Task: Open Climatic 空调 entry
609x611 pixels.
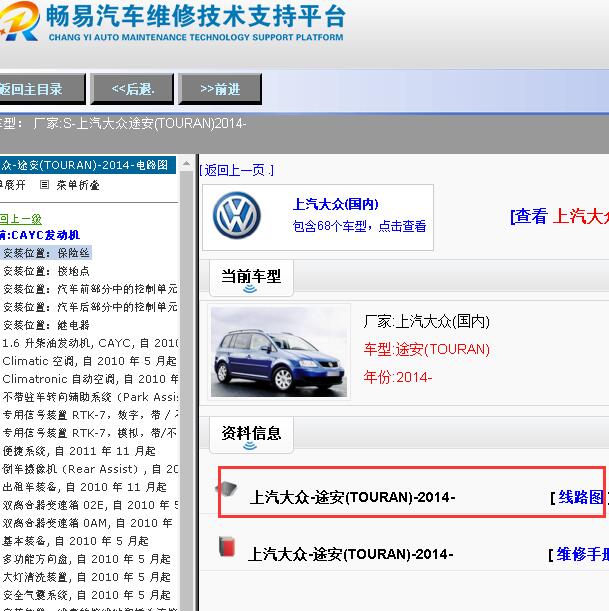Action: 89,361
